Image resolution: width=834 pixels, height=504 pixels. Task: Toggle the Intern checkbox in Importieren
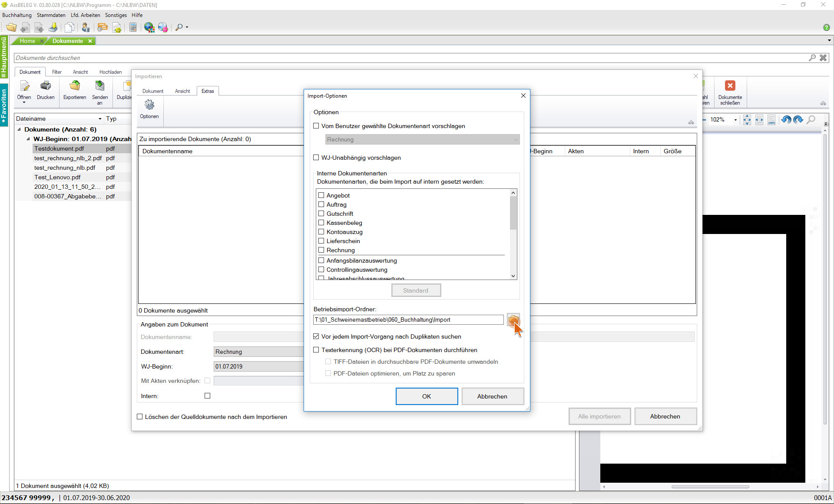[208, 396]
